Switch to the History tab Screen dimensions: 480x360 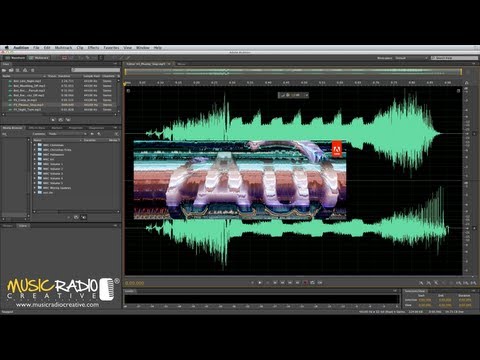click(x=7, y=226)
